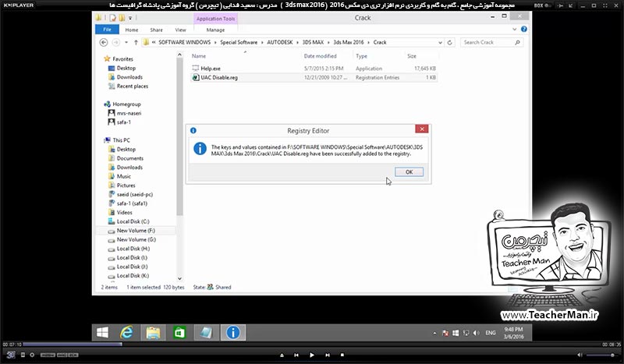624x364 pixels.
Task: Click the Application Tools contextual tab
Action: point(215,19)
